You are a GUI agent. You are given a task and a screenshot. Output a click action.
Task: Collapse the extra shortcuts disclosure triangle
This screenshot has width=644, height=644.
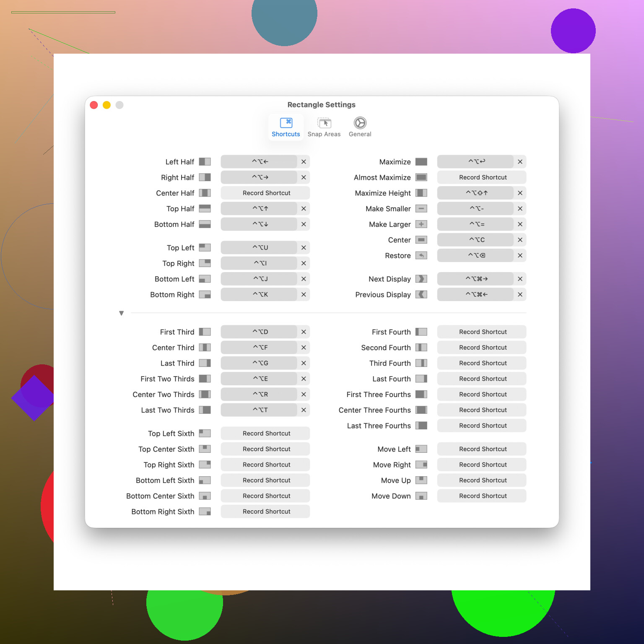coord(121,313)
